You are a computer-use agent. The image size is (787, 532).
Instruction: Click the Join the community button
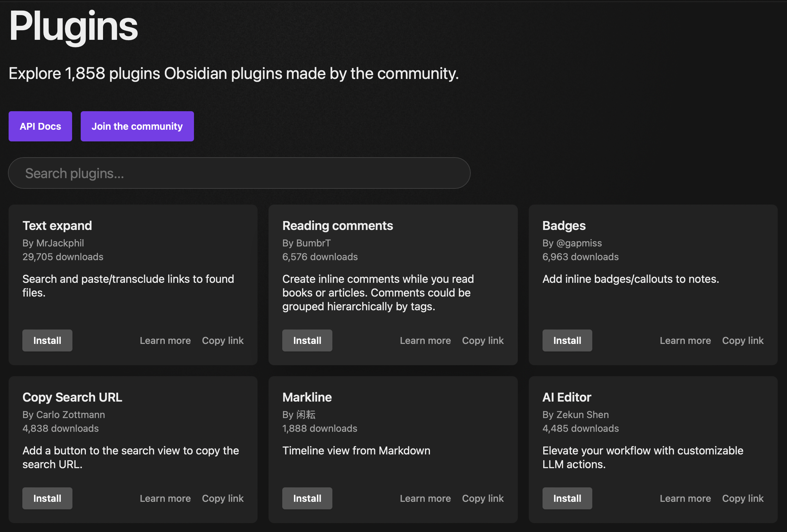point(137,126)
